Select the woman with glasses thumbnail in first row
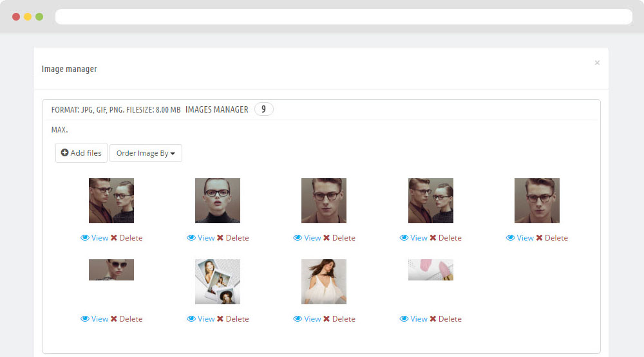This screenshot has width=644, height=357. coord(218,201)
